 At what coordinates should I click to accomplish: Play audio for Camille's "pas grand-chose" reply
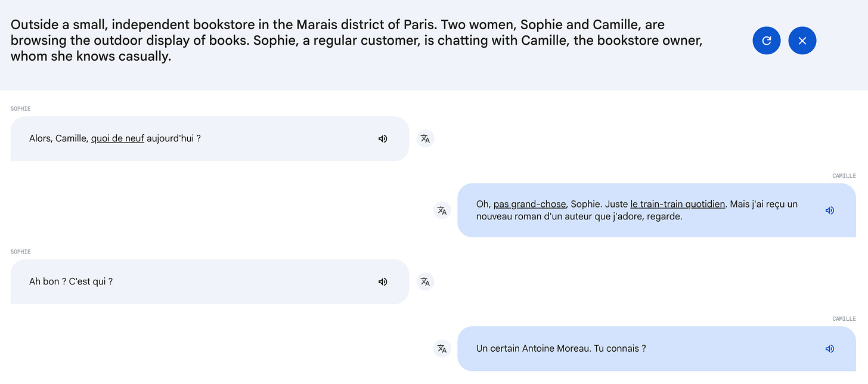tap(829, 210)
